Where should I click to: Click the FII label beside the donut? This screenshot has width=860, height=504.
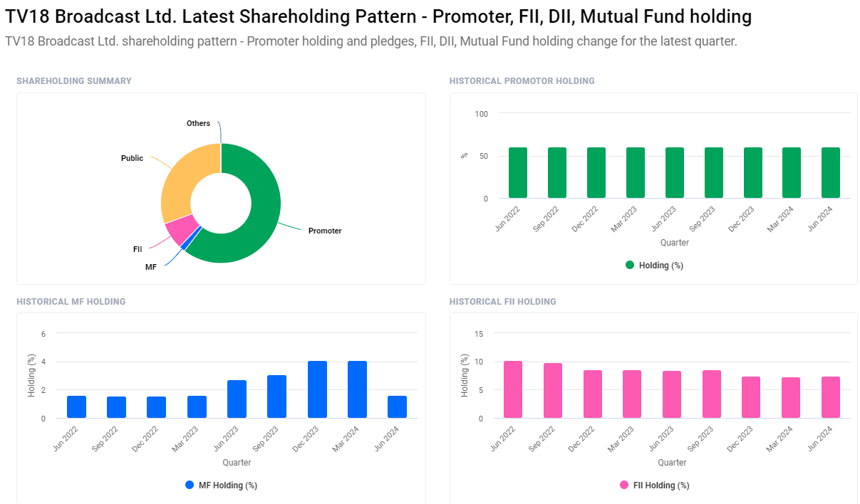[x=138, y=250]
